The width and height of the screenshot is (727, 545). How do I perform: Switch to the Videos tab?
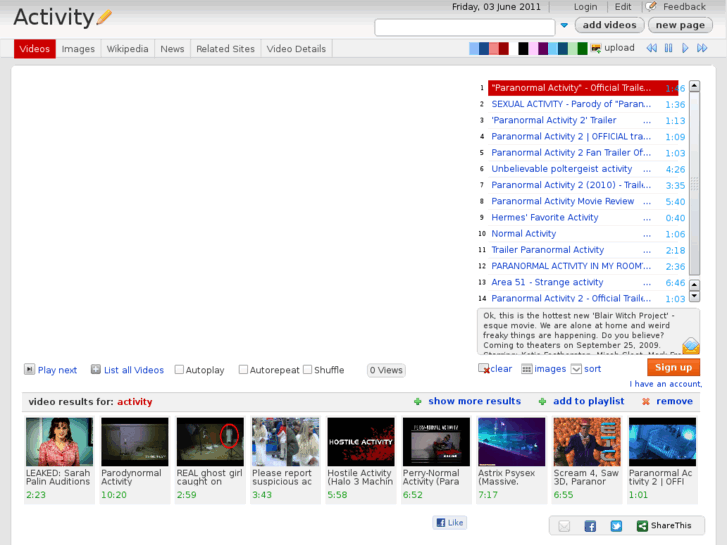[34, 49]
